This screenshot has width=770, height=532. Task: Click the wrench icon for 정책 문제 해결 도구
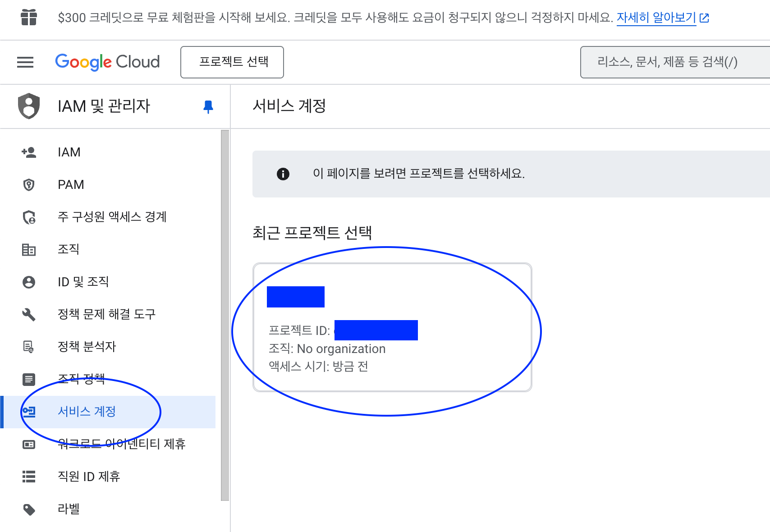29,314
